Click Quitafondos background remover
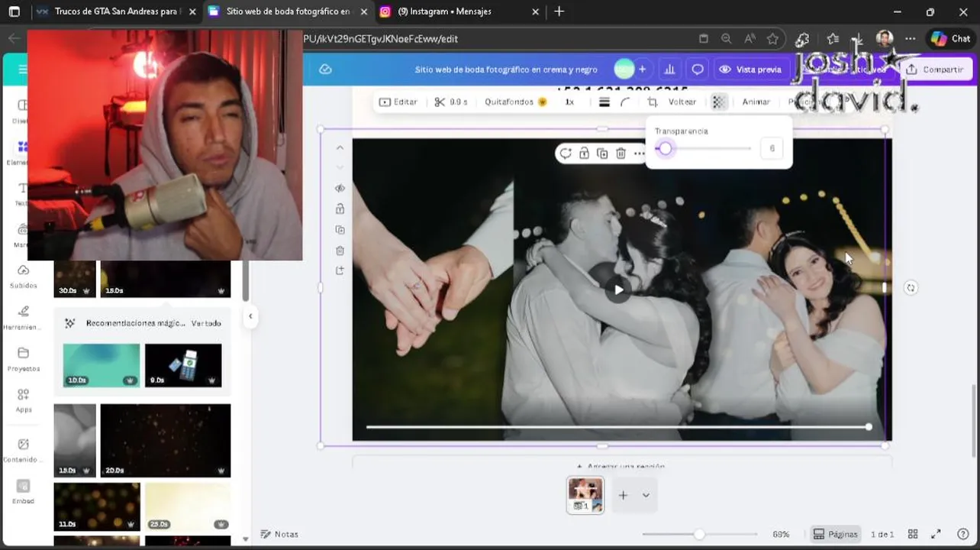 [x=515, y=102]
